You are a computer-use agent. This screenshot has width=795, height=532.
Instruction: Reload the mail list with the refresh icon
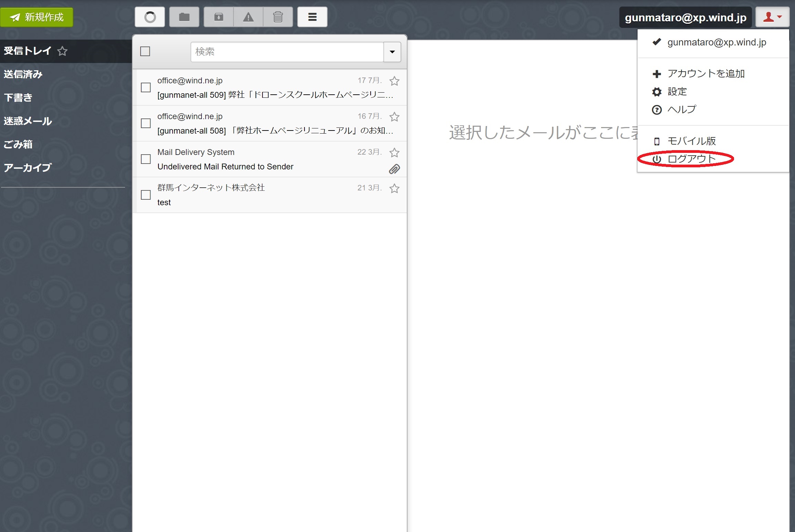pyautogui.click(x=150, y=17)
